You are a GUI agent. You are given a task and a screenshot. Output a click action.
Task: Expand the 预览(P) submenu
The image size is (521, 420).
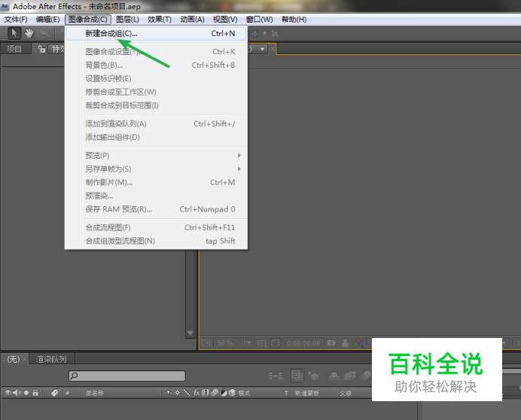tap(156, 156)
